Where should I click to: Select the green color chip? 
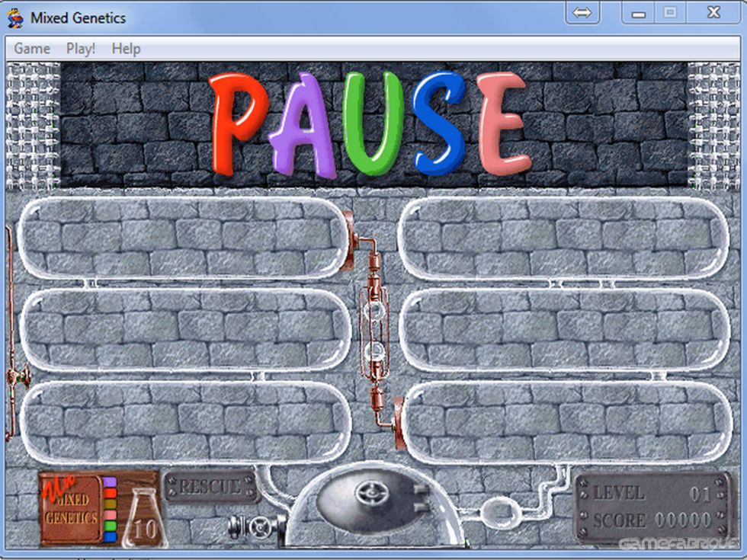pos(110,526)
